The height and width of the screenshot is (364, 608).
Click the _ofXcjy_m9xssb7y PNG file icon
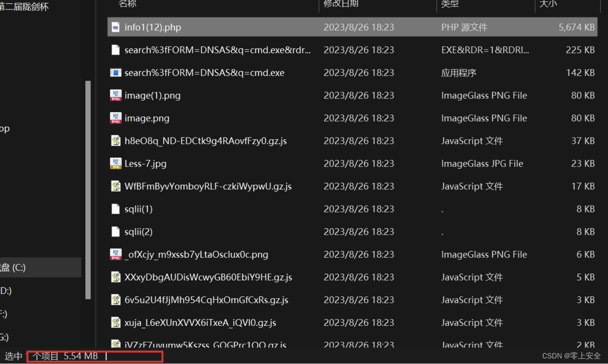pyautogui.click(x=116, y=254)
